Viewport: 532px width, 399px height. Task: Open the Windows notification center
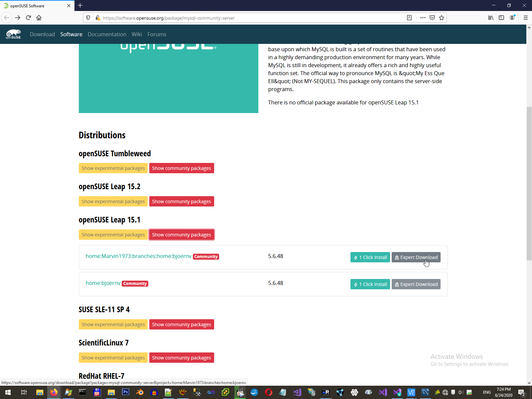522,392
